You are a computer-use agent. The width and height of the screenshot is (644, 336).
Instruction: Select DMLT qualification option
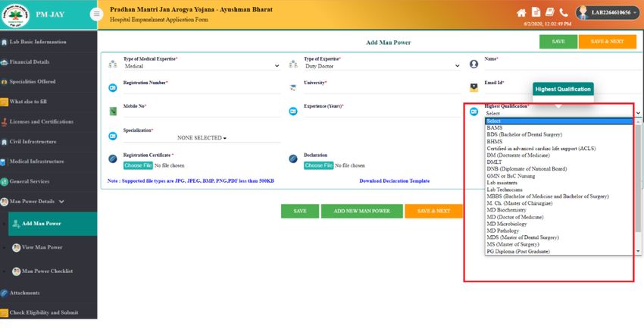[x=560, y=162]
